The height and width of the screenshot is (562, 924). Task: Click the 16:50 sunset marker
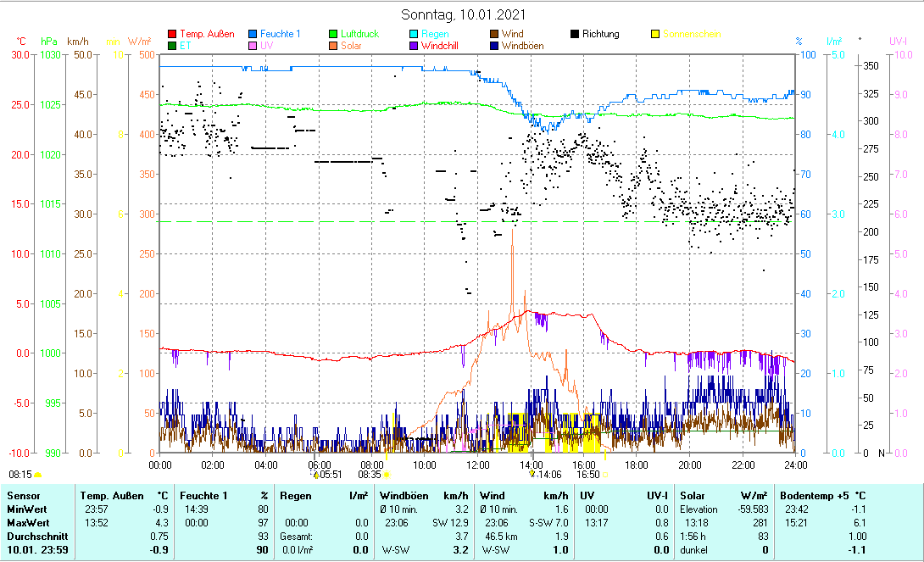tap(605, 476)
